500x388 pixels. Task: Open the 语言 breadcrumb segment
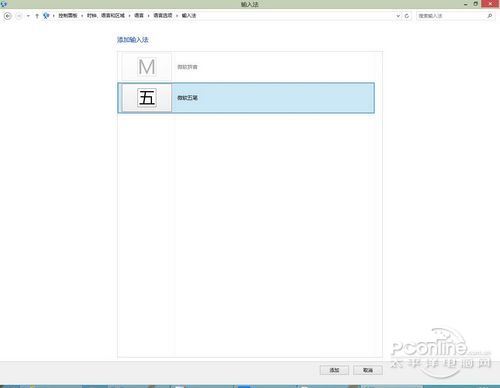tap(139, 16)
